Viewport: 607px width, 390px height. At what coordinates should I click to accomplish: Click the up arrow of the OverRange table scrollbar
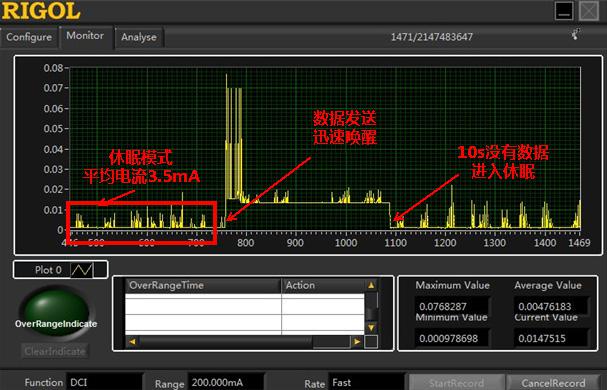(371, 285)
